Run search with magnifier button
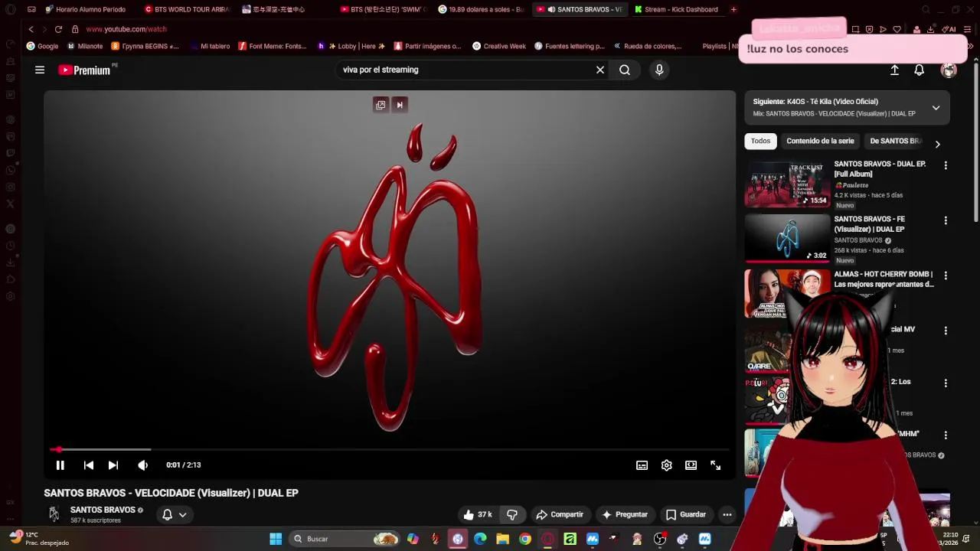The height and width of the screenshot is (551, 980). point(625,70)
